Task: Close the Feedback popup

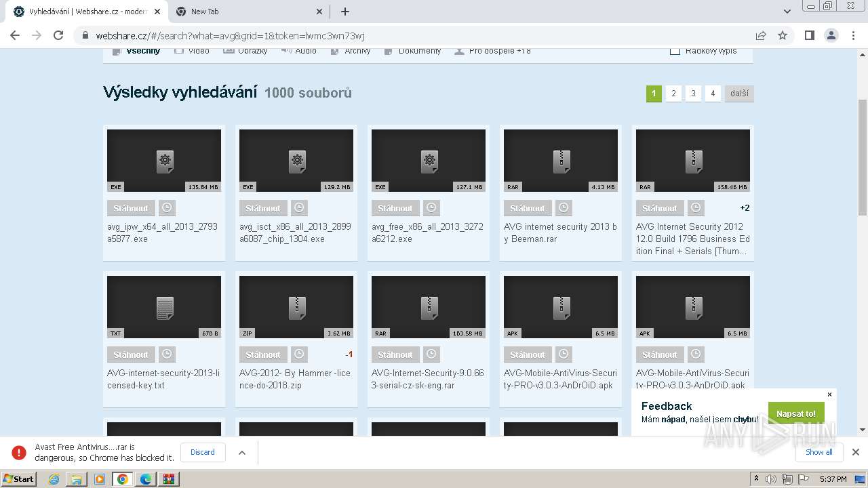Action: [x=829, y=394]
